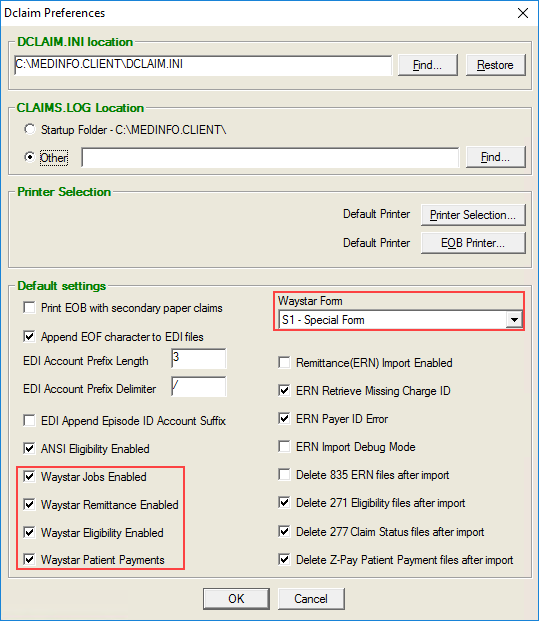Open the Waystar Form dropdown arrow
Screen dimensions: 539x621
514,320
